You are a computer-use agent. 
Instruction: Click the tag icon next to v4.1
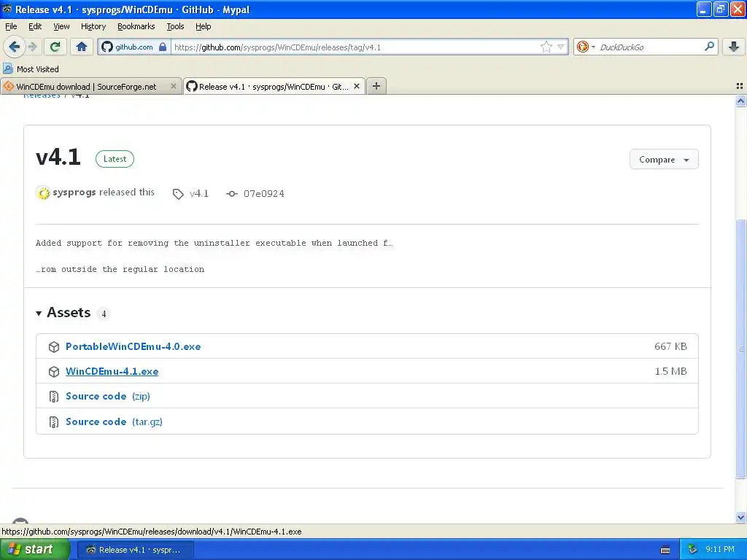178,194
